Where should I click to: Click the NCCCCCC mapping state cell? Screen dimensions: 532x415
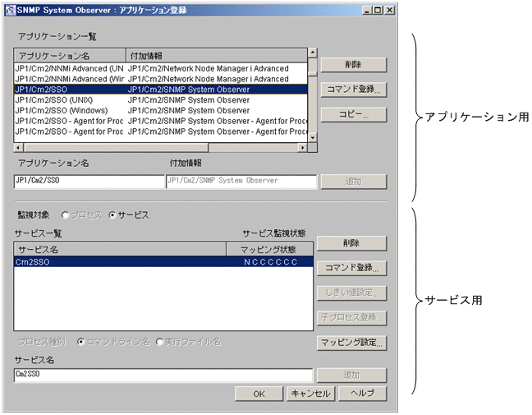click(x=270, y=262)
